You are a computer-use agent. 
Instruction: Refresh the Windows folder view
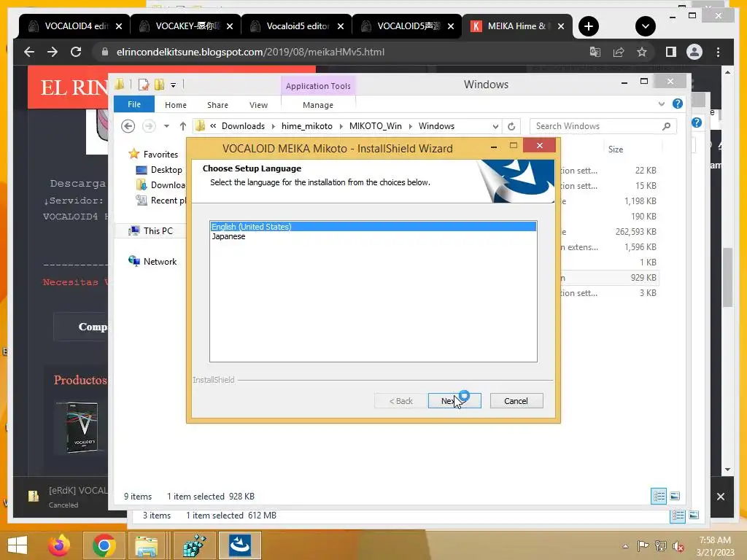pyautogui.click(x=511, y=126)
